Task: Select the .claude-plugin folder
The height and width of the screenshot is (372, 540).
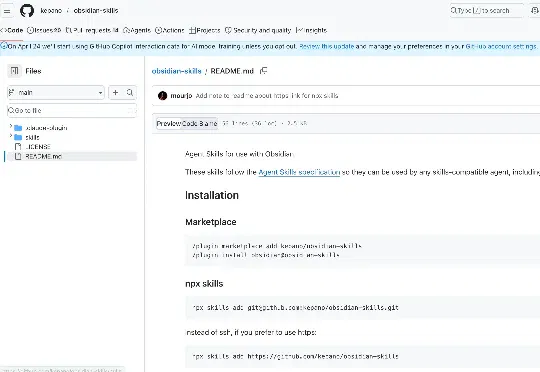Action: 46,128
